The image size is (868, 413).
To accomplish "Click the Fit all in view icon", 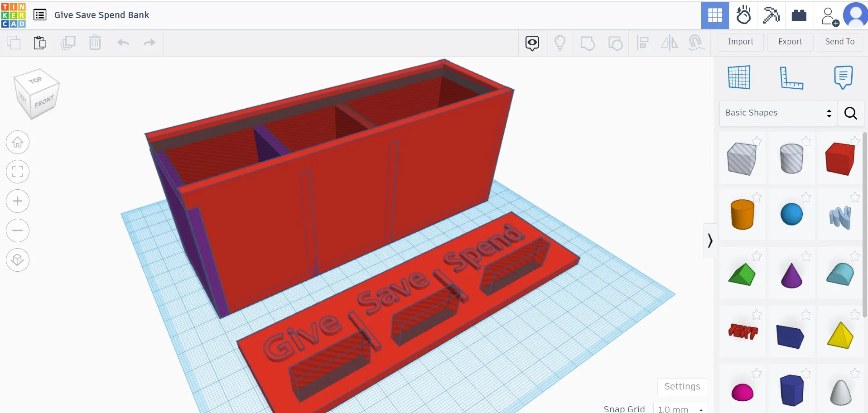I will 18,172.
